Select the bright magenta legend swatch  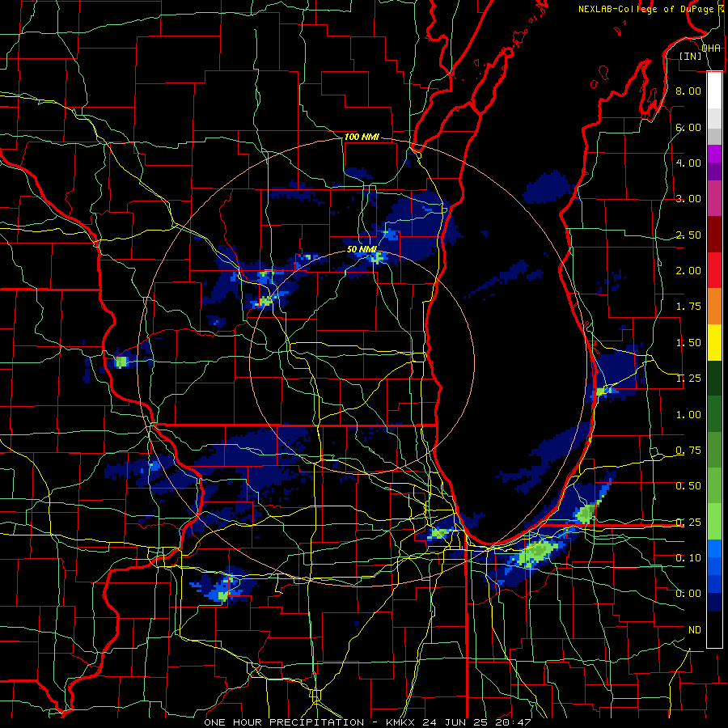[x=714, y=154]
